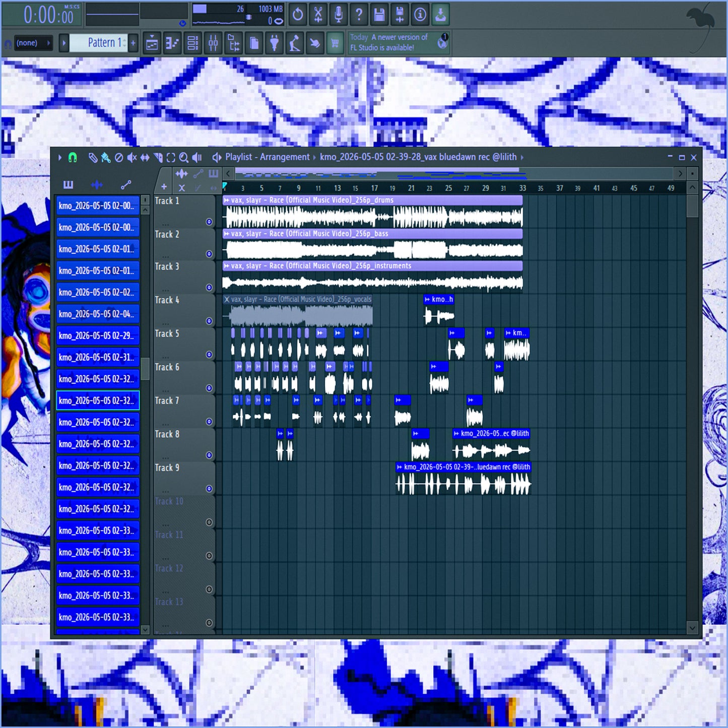Click the Track 7 header label

pos(167,401)
